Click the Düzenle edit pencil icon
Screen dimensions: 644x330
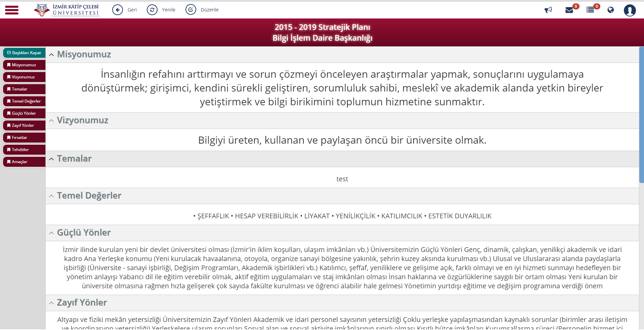[191, 10]
